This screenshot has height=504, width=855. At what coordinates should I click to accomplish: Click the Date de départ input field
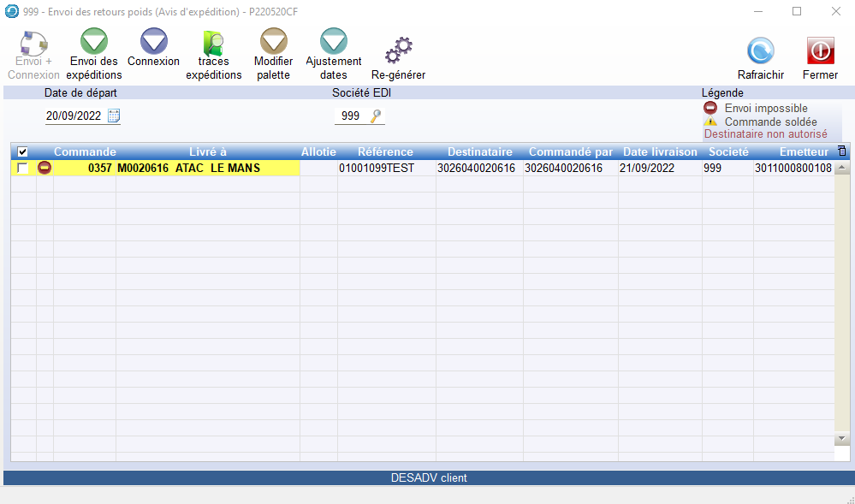[x=74, y=116]
